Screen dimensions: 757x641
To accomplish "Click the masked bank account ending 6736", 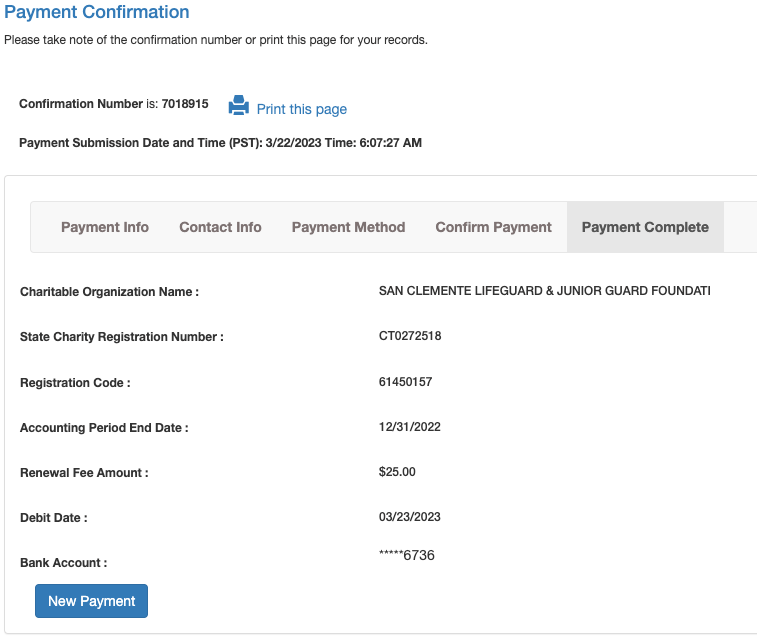I will coord(407,555).
